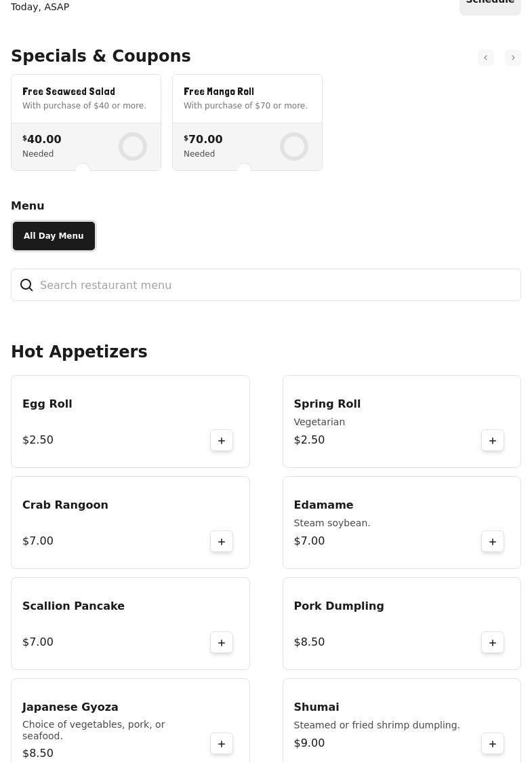
Task: Click plus icon for Crab Rangoon
Action: (x=222, y=542)
